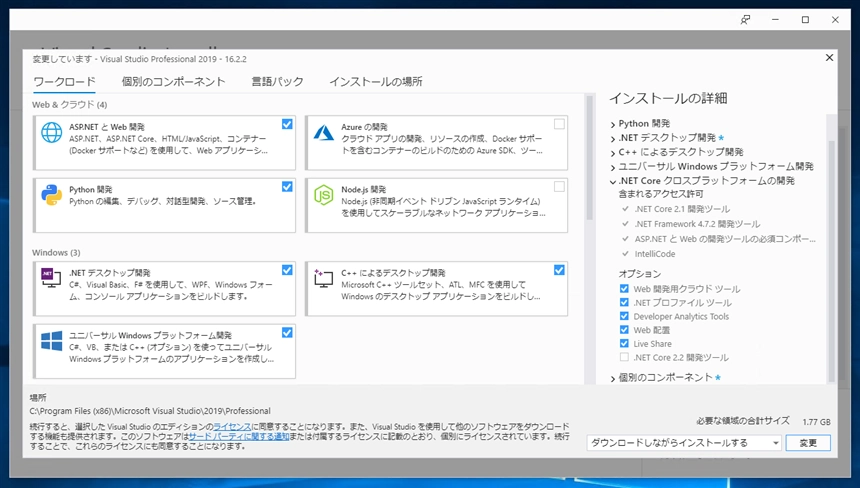Uncheck ユニバーサル Windows プラットフォーム開発 workload

pos(287,332)
